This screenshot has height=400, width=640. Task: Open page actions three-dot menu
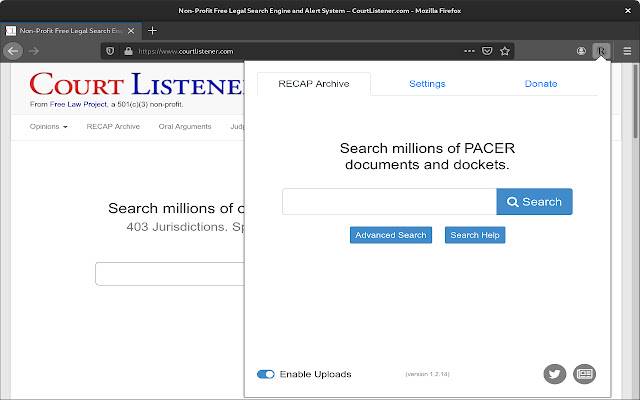point(469,50)
